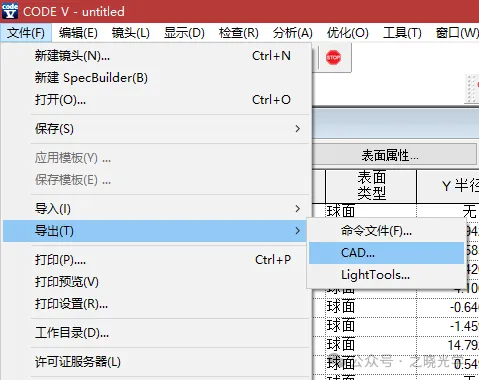
Task: Open the 文件(F) menu
Action: point(26,33)
